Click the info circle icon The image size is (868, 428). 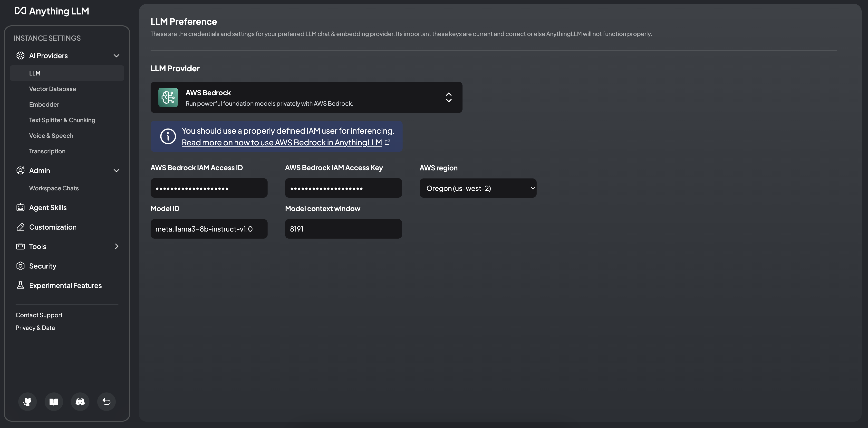point(168,136)
